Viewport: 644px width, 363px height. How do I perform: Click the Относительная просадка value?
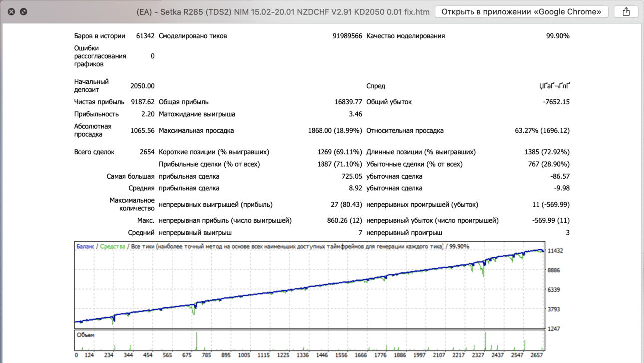(x=542, y=130)
